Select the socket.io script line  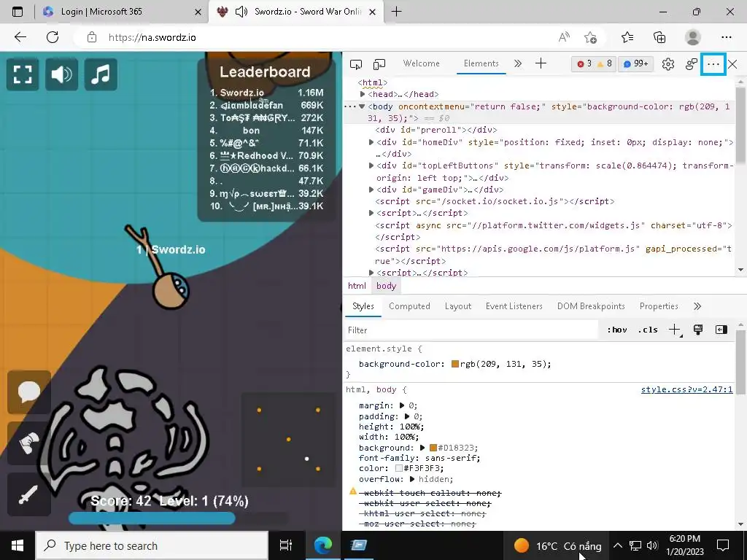[x=495, y=201]
